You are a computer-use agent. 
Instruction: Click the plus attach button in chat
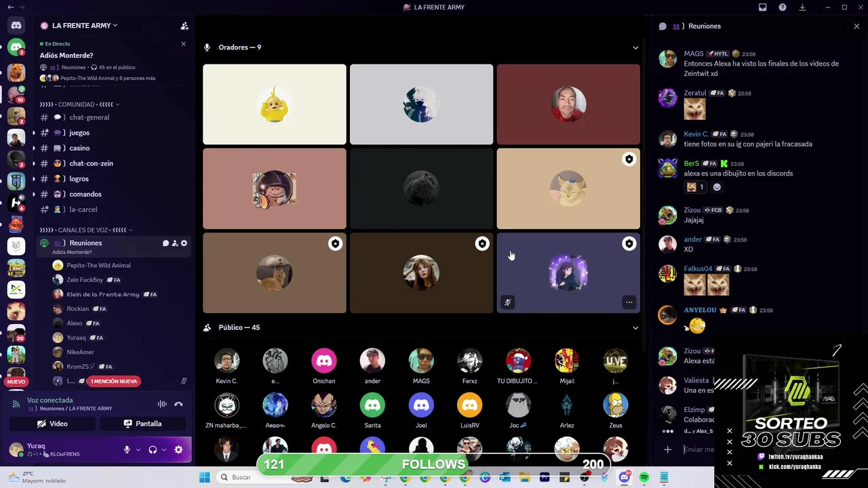click(x=668, y=449)
